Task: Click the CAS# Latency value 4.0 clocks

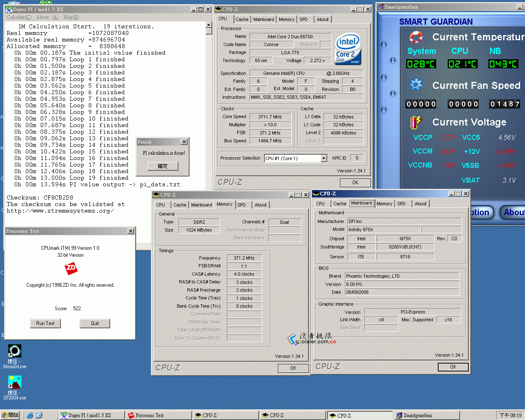Action: (x=244, y=274)
